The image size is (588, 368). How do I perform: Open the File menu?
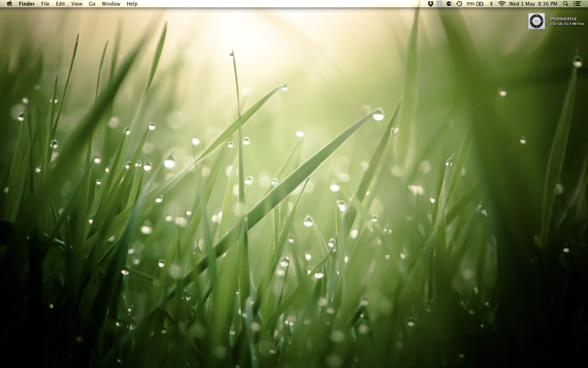[x=45, y=4]
